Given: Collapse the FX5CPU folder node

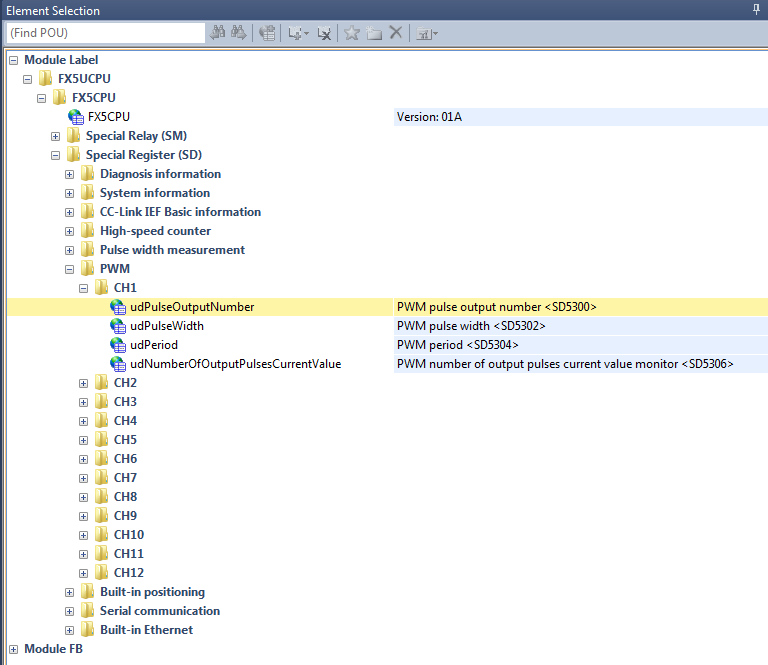Looking at the screenshot, I should coord(42,98).
